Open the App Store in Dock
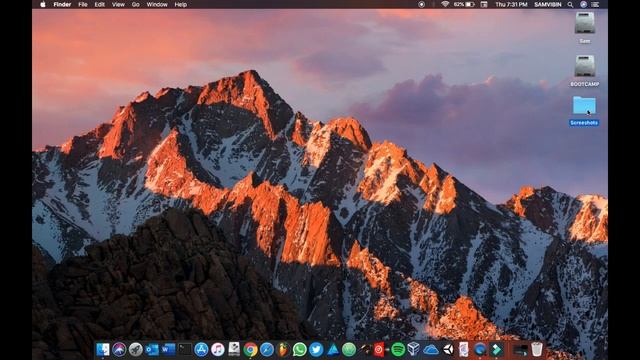Screen dimensions: 640x360 tap(201, 349)
